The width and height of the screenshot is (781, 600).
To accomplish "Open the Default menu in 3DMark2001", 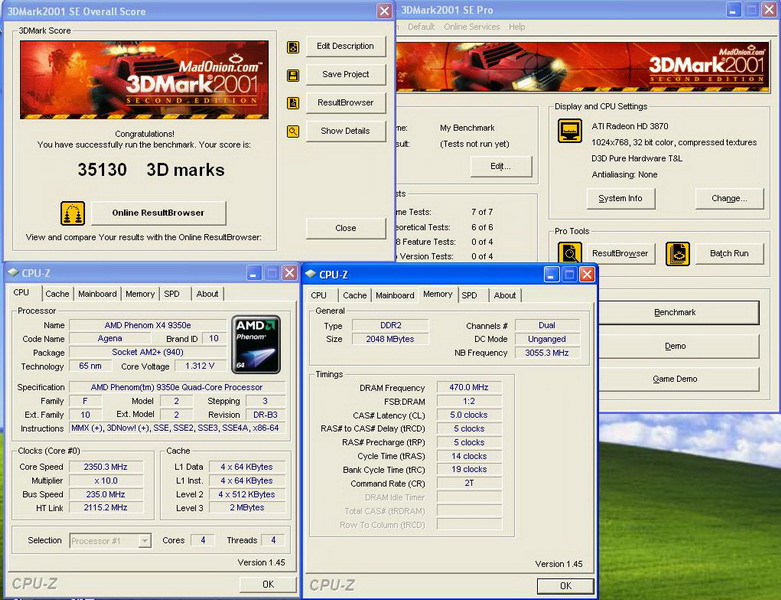I will point(421,27).
